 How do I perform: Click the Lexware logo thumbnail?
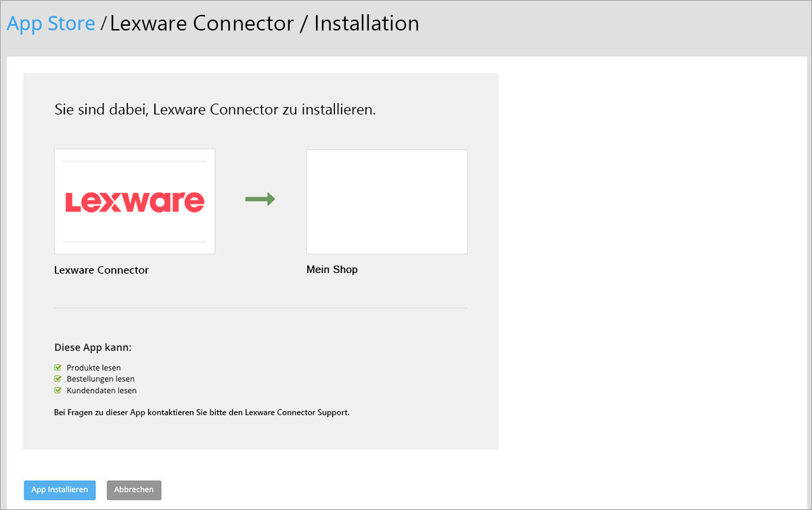click(135, 202)
